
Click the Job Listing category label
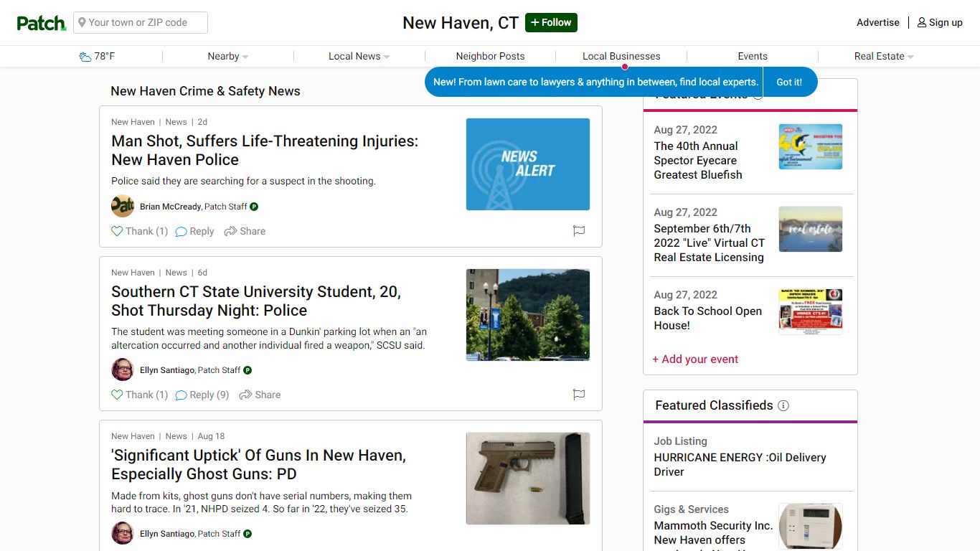680,441
